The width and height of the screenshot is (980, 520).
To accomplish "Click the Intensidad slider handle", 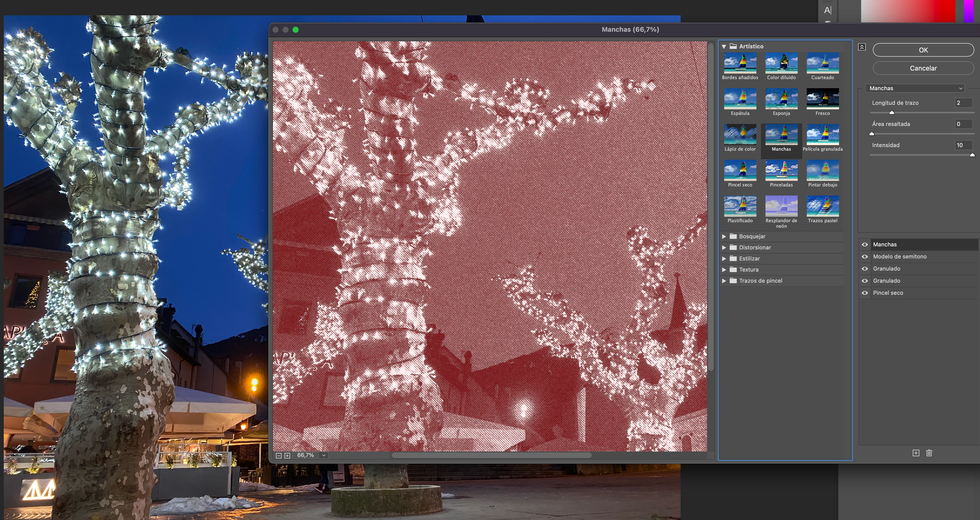I will 972,155.
